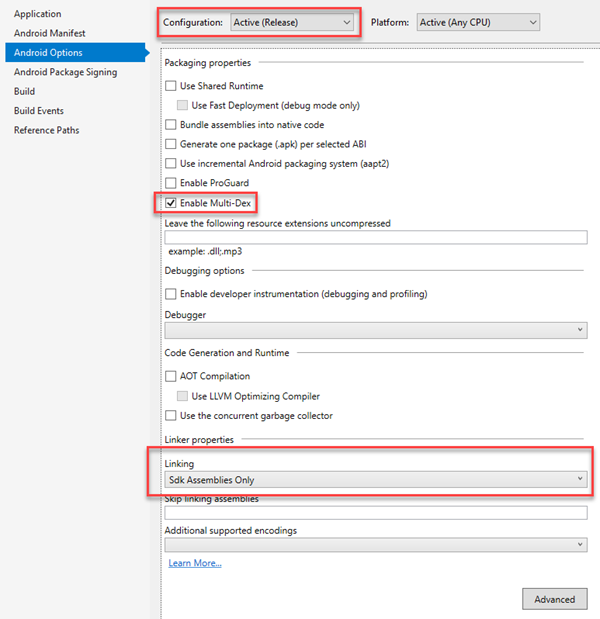Viewport: 600px width, 619px height.
Task: Enable the ProGuard checkbox
Action: [x=171, y=183]
